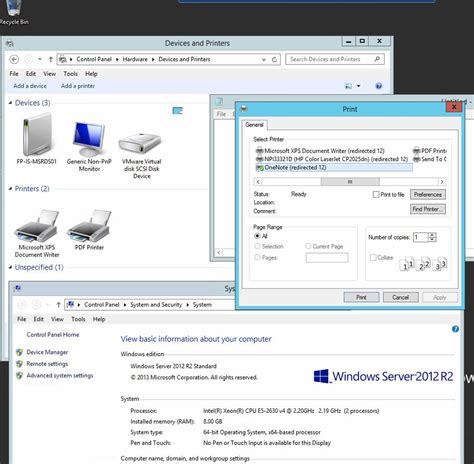Open Advanced system settings link
474x464 pixels.
[x=60, y=375]
